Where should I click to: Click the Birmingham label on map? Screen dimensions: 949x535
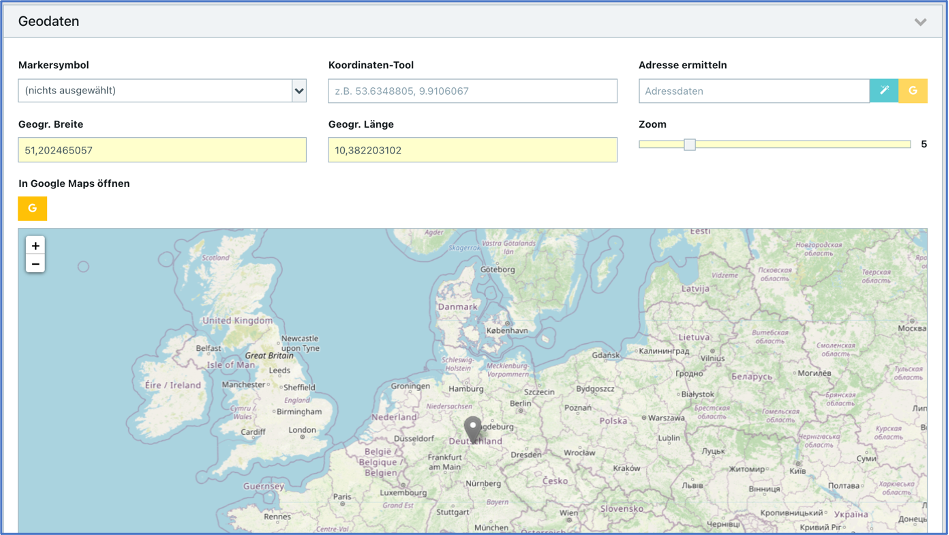point(299,412)
